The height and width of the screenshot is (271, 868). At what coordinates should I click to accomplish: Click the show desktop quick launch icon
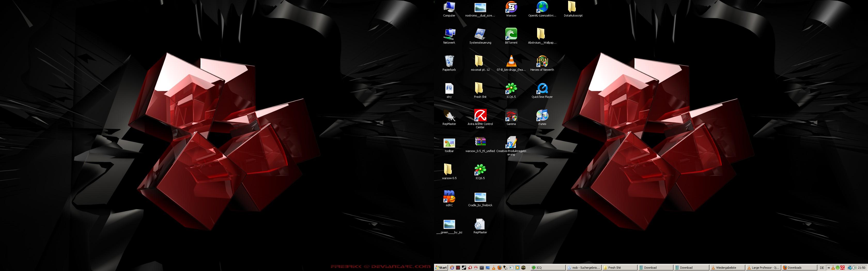point(487,268)
